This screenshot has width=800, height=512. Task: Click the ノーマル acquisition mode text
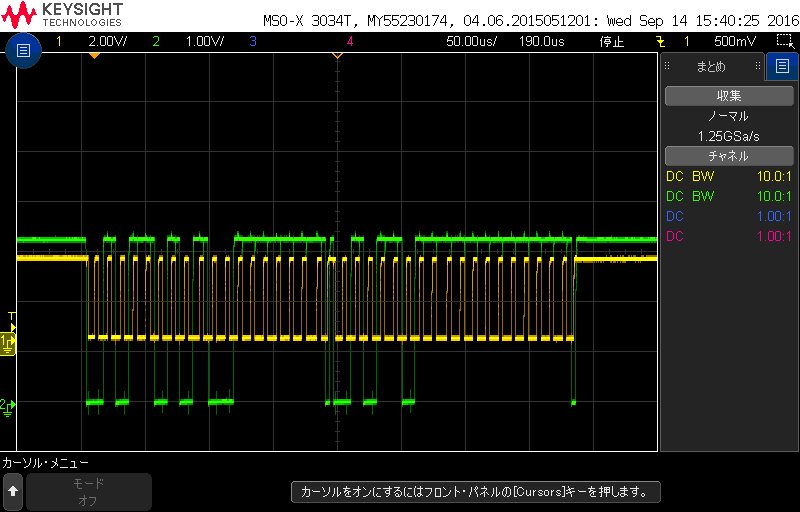click(729, 116)
